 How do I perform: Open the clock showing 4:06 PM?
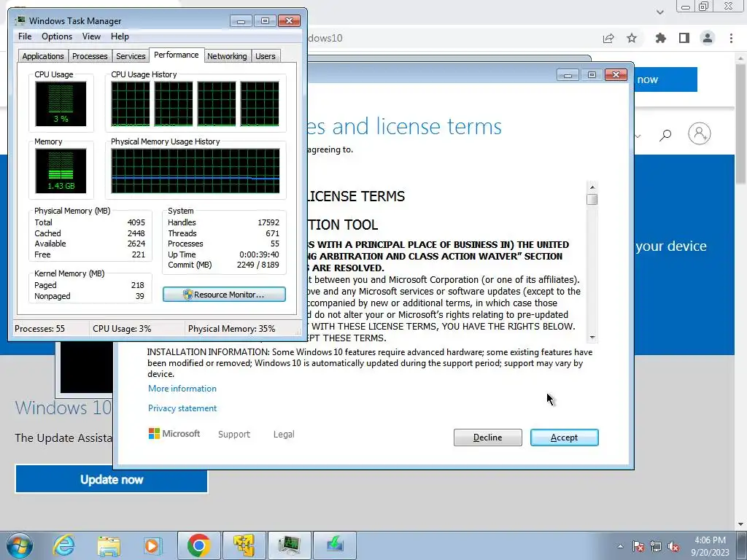click(710, 546)
